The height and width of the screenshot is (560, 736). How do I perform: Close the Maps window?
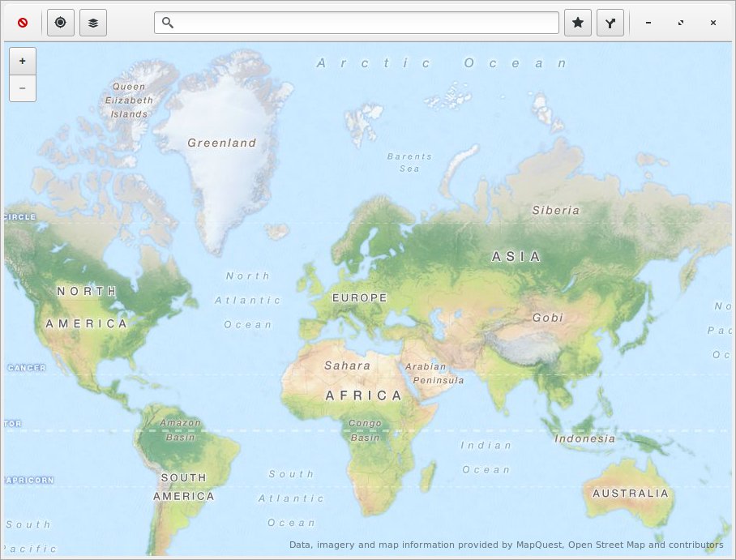coord(713,23)
